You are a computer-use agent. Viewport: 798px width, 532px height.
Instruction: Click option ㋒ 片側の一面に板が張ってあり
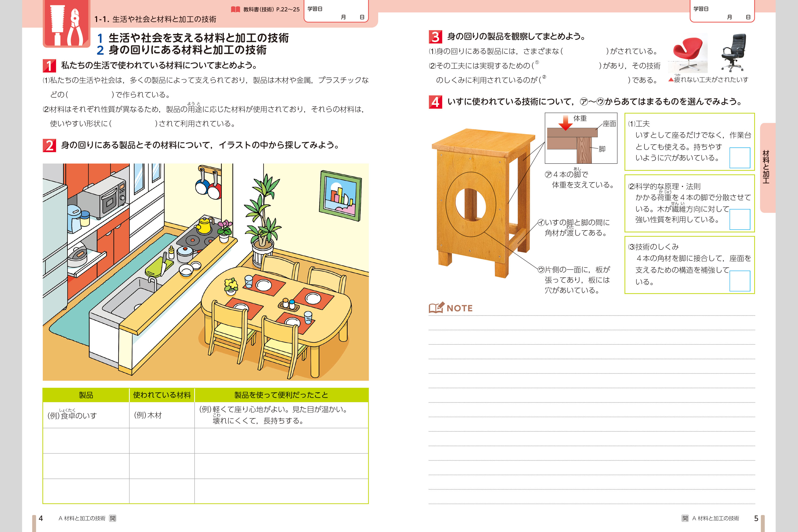tap(574, 280)
